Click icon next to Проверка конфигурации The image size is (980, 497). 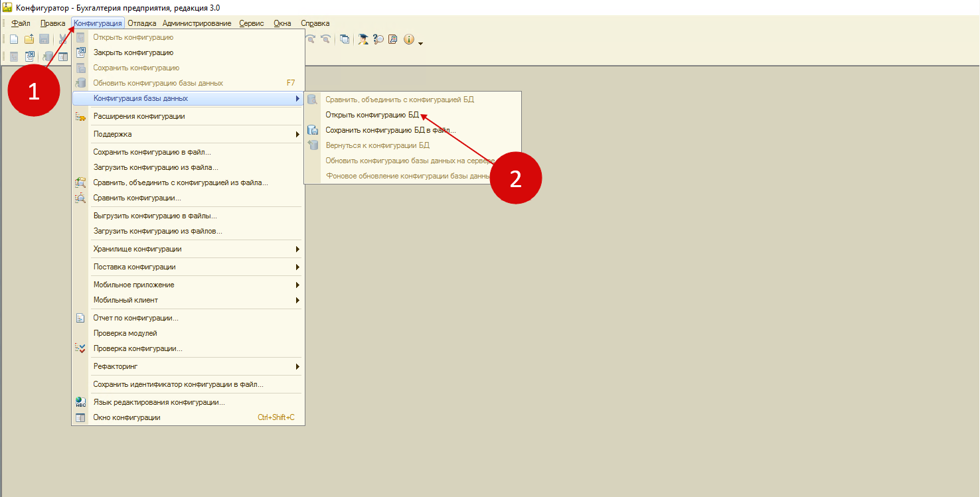80,348
